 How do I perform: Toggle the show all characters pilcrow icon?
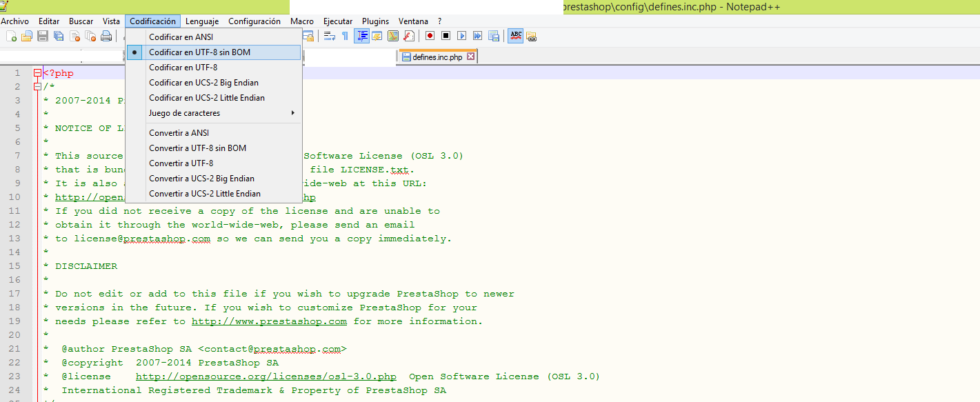pos(345,36)
